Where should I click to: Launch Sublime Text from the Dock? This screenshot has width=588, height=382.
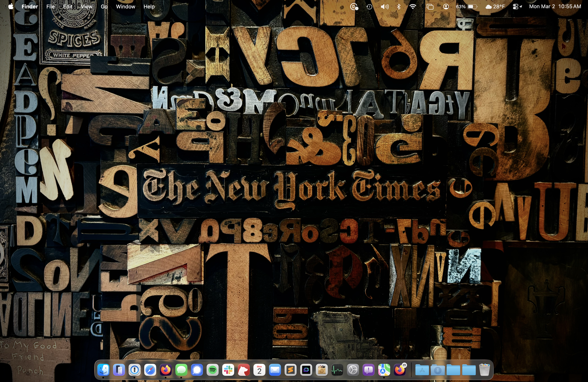tap(290, 370)
